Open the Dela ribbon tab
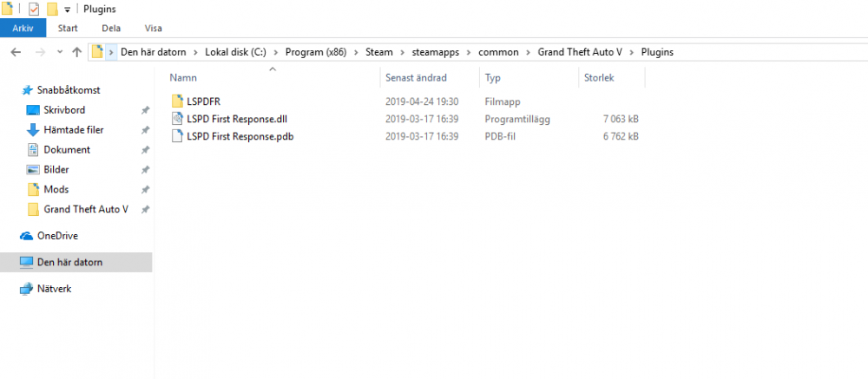868x379 pixels. pos(111,29)
